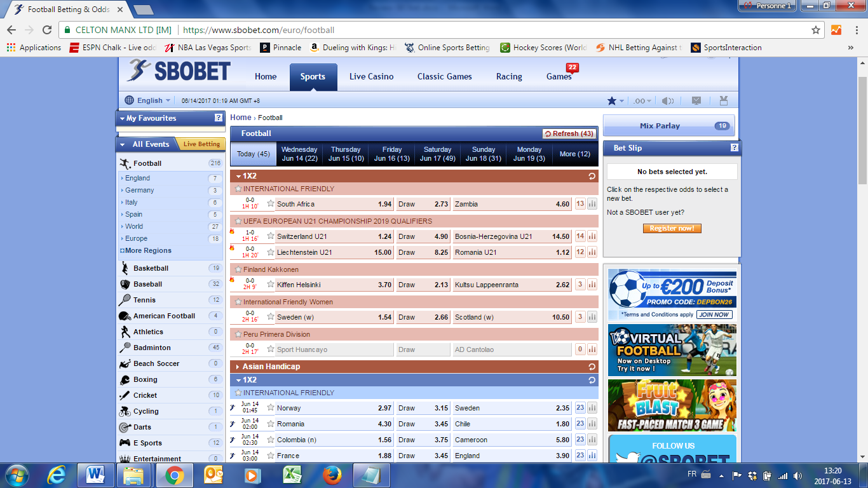Viewport: 868px width, 488px height.
Task: Click the Bet Slip help question mark
Action: click(x=735, y=148)
